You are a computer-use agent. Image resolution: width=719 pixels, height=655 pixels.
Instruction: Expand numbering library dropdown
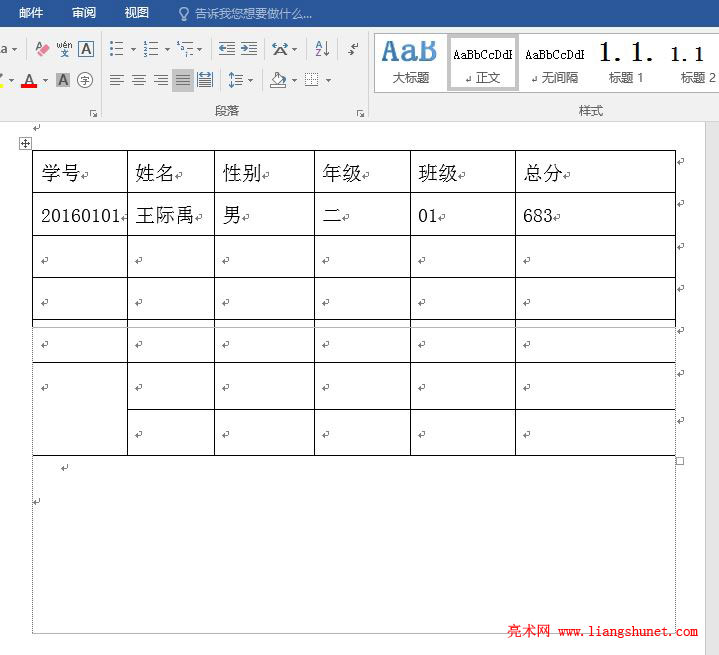click(x=167, y=49)
